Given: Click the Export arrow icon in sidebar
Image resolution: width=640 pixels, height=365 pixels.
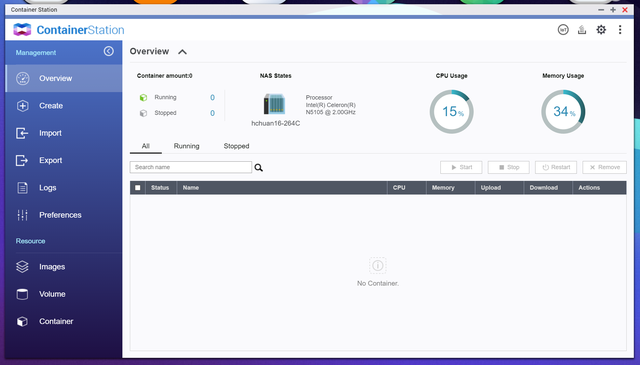Looking at the screenshot, I should [22, 160].
